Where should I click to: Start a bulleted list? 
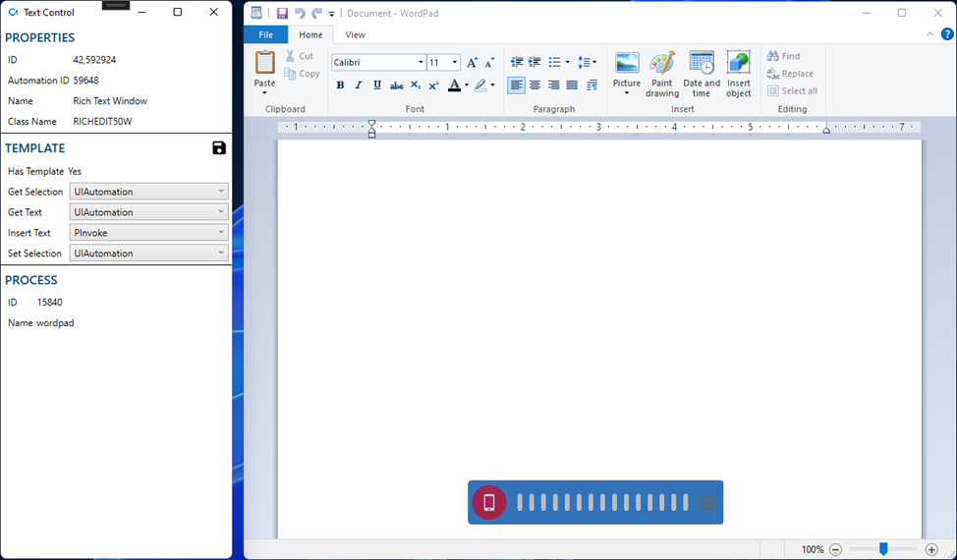pos(555,62)
